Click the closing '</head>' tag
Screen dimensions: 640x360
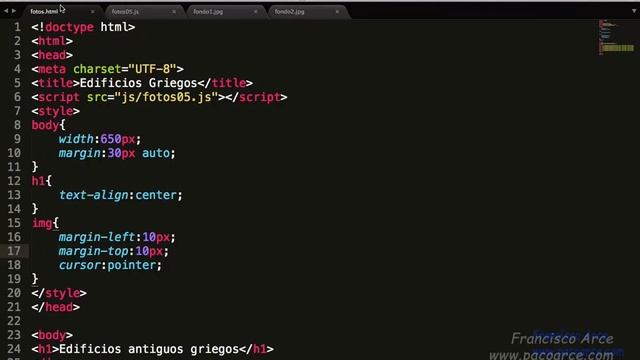(56, 307)
